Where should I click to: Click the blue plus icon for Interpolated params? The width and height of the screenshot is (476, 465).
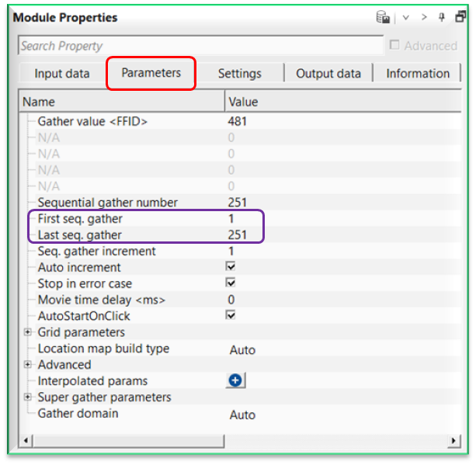(x=236, y=380)
